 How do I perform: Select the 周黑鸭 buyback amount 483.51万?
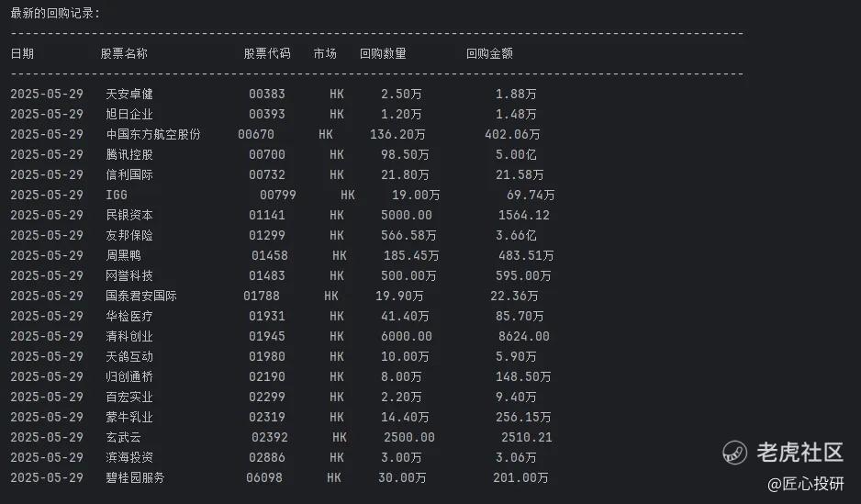526,256
